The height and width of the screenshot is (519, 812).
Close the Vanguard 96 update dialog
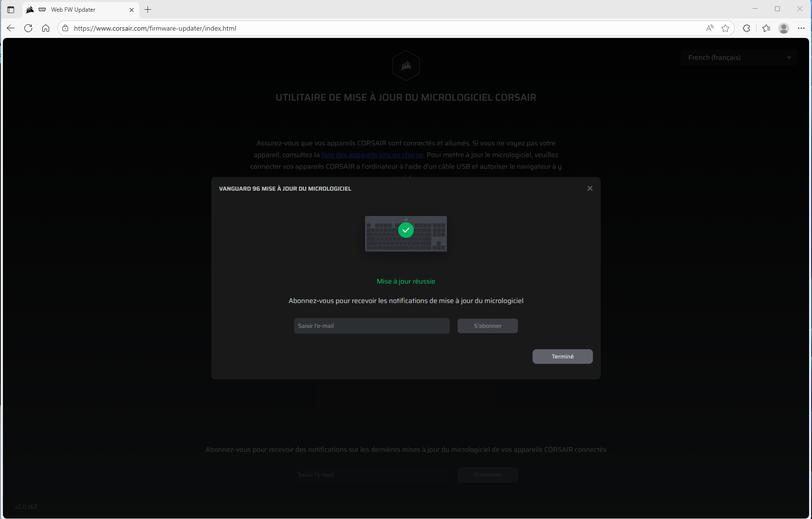pos(590,188)
